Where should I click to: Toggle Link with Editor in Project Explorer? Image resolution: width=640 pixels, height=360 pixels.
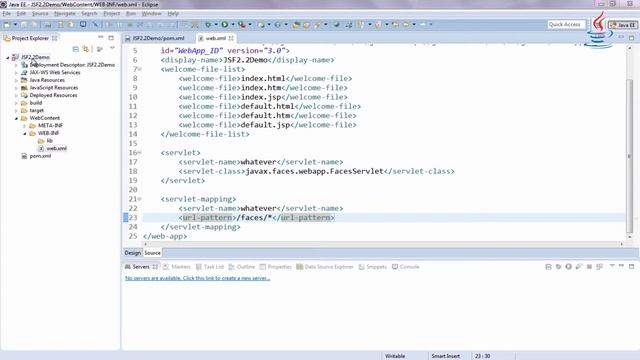(x=86, y=49)
